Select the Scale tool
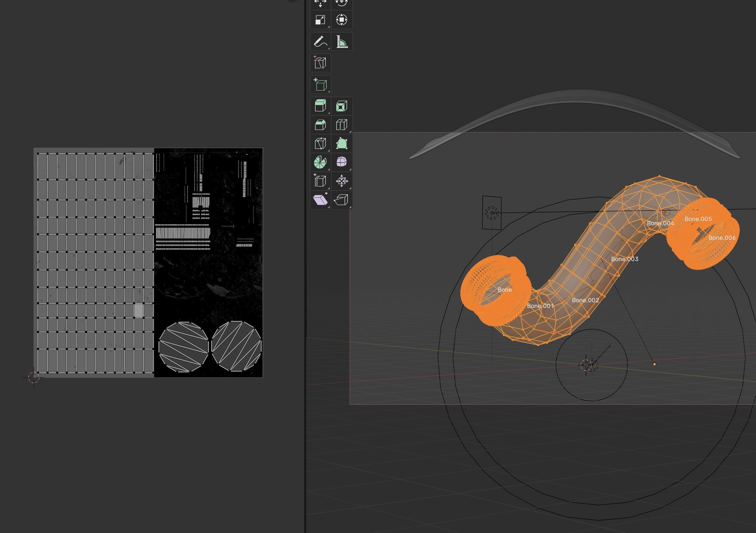This screenshot has width=756, height=533. pos(320,20)
